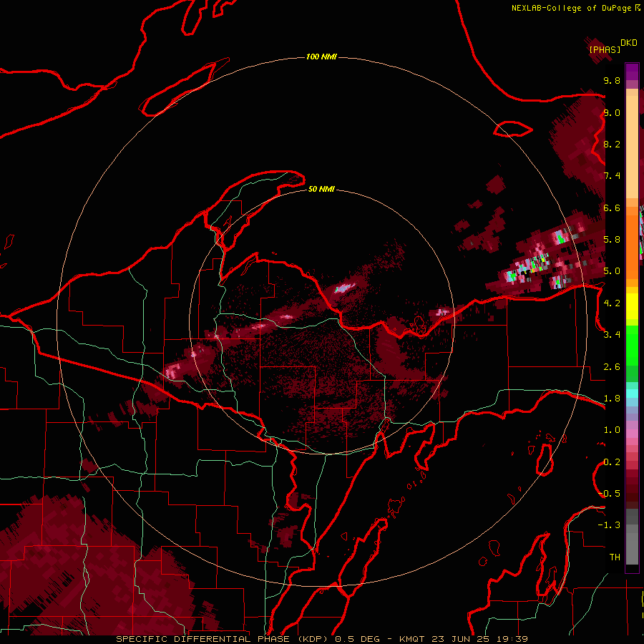Click the [PHAS] legend heading
Viewport: 644px width, 644px height.
click(605, 50)
